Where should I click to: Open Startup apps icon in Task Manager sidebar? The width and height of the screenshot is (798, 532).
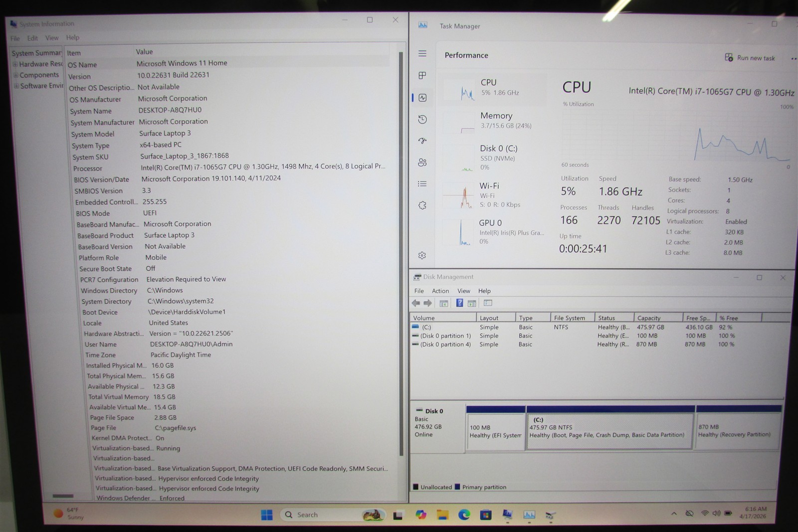[x=422, y=141]
